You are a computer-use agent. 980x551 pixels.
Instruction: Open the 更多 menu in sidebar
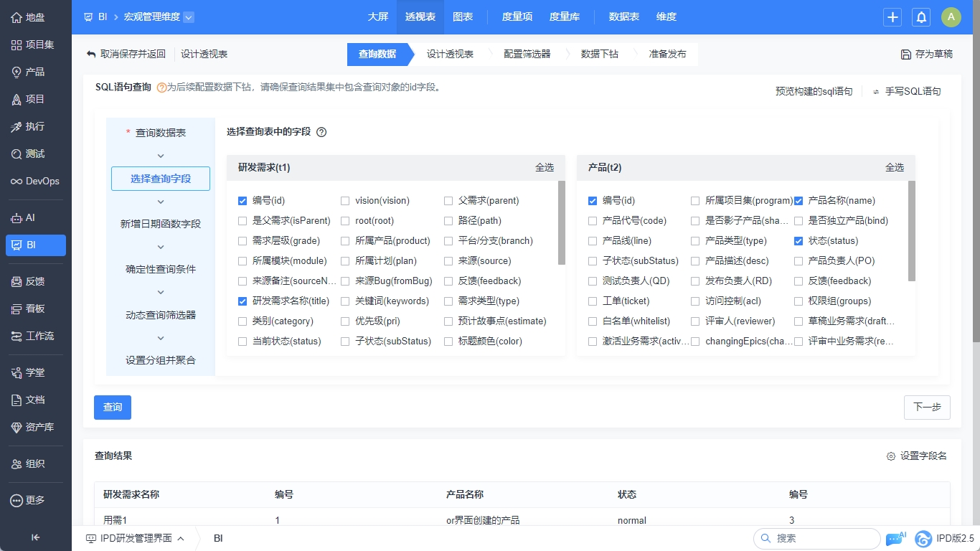[17, 500]
